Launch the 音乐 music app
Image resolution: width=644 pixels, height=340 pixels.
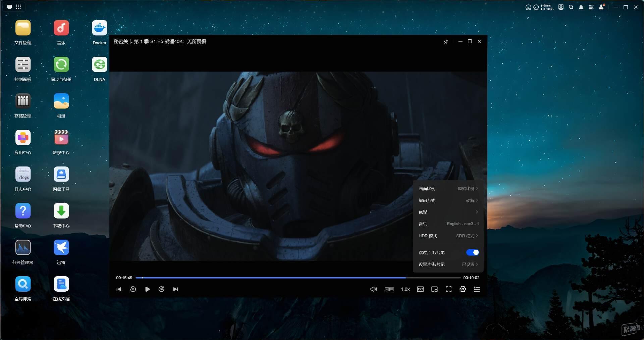tap(61, 28)
